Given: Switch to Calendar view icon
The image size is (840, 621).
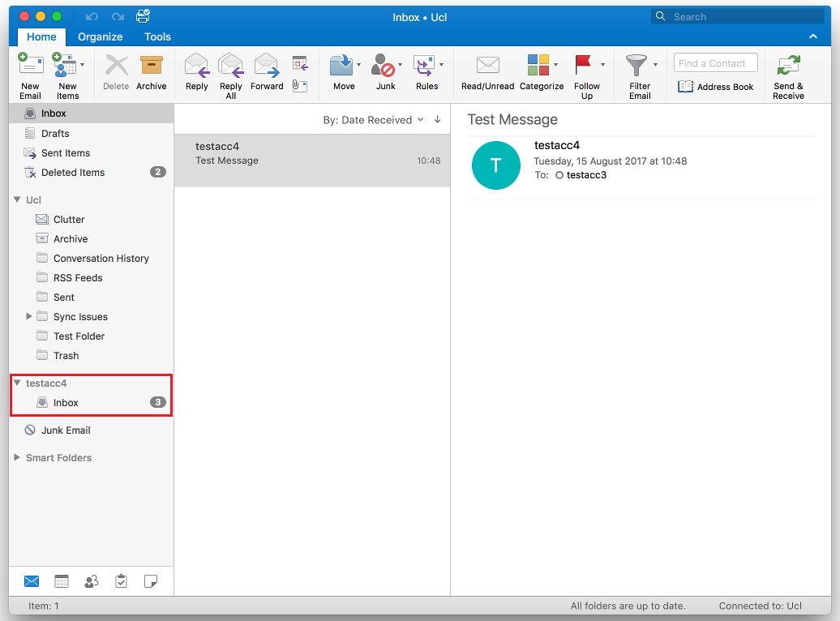Looking at the screenshot, I should click(x=62, y=581).
